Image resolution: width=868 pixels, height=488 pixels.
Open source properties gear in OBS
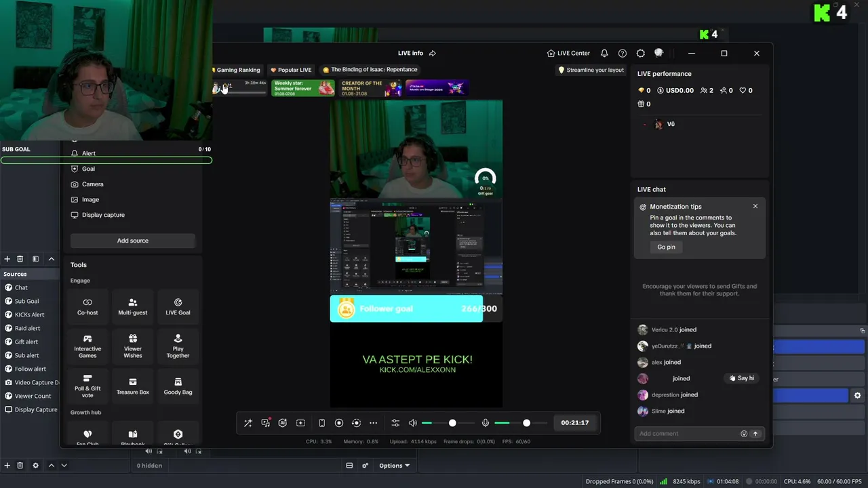tap(35, 466)
